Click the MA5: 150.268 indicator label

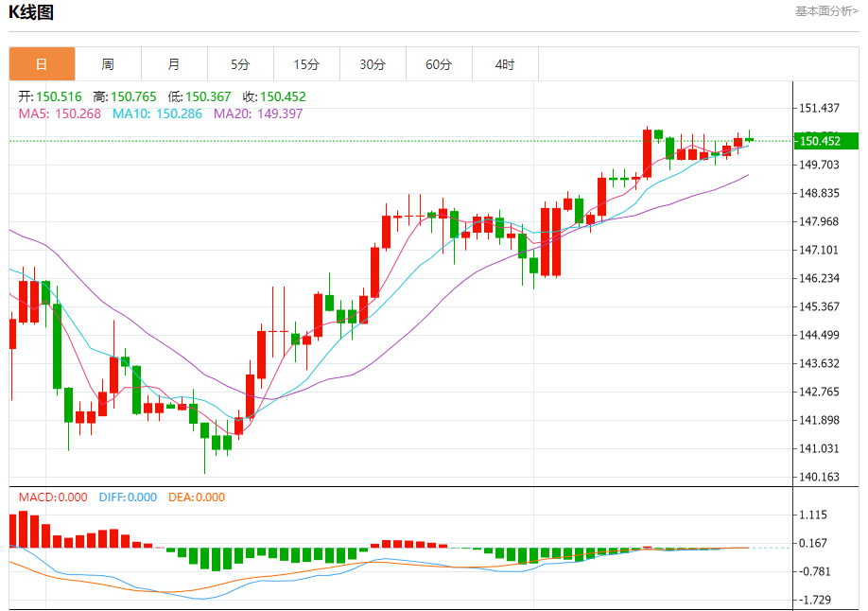[60, 114]
